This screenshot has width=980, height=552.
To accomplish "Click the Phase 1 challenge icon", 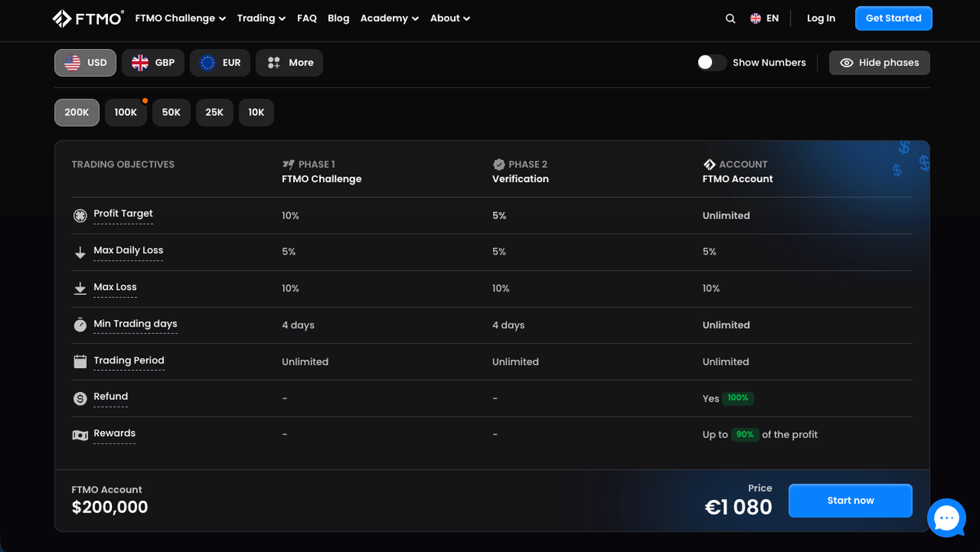I will point(288,164).
